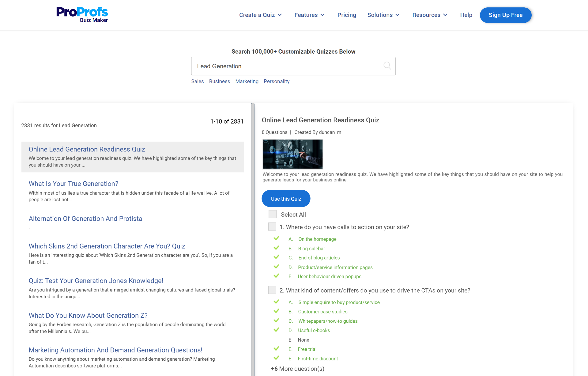This screenshot has width=588, height=376.
Task: Go to the Pricing page
Action: pos(347,15)
